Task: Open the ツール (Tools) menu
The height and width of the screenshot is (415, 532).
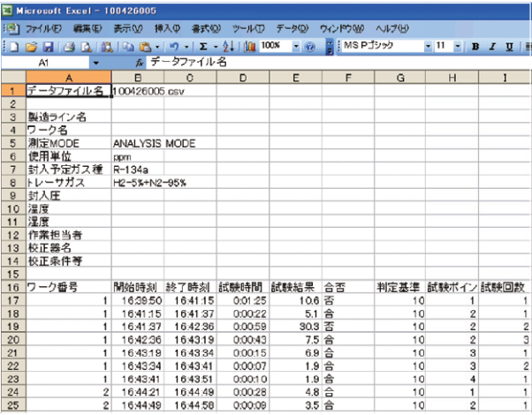Action: click(248, 29)
